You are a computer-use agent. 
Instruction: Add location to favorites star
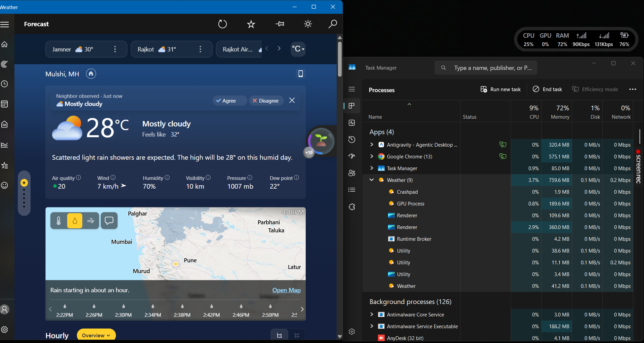[251, 24]
